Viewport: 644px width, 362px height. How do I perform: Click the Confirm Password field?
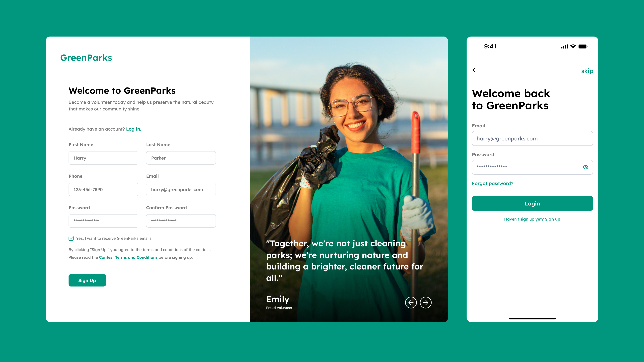(181, 221)
